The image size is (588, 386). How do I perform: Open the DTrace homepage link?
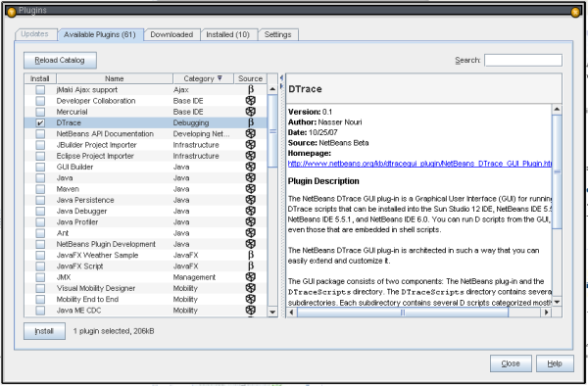(x=419, y=164)
